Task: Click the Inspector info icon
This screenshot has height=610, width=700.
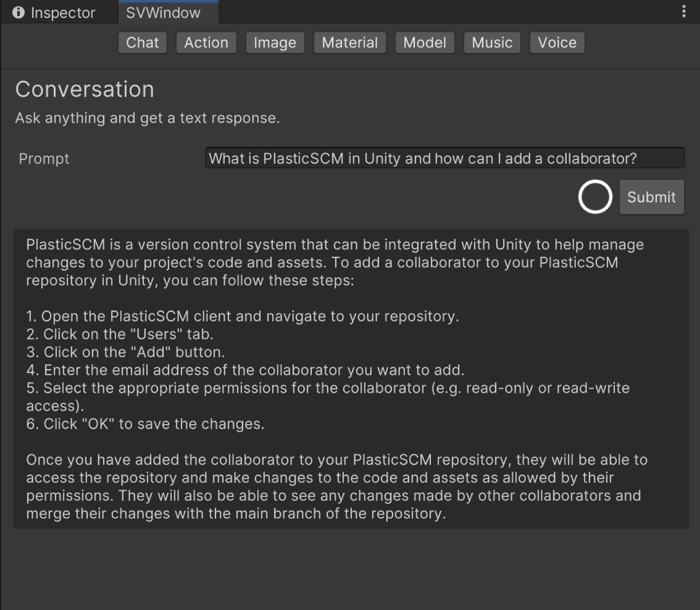Action: 18,12
